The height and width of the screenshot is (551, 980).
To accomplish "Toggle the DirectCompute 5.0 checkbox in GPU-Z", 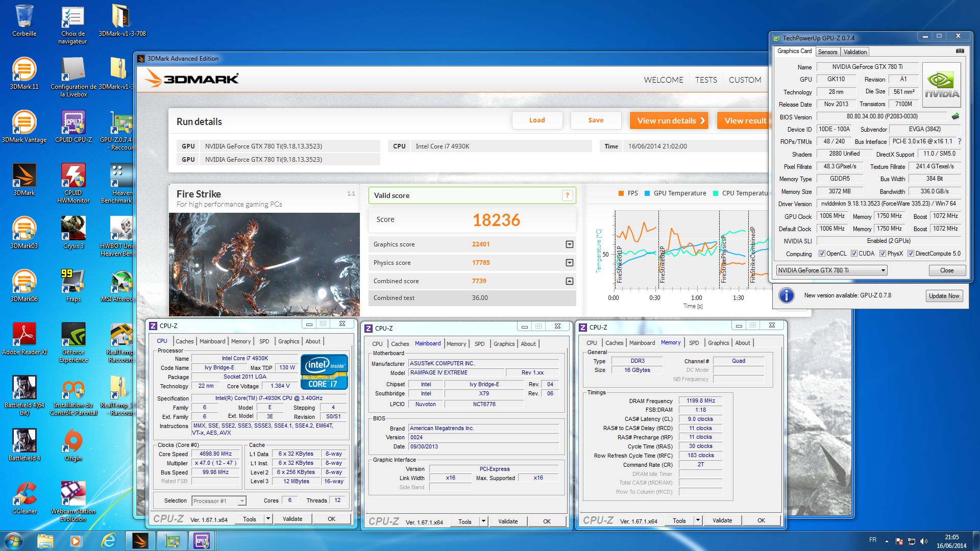I will pos(911,254).
